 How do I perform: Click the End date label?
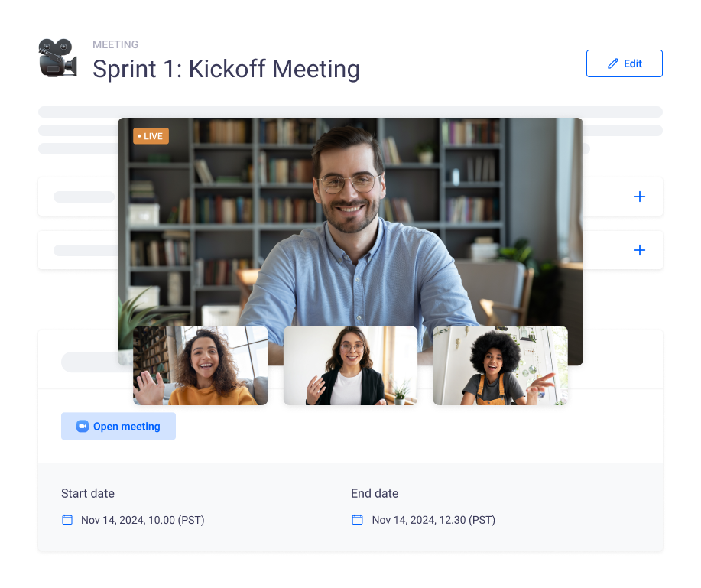click(x=375, y=493)
